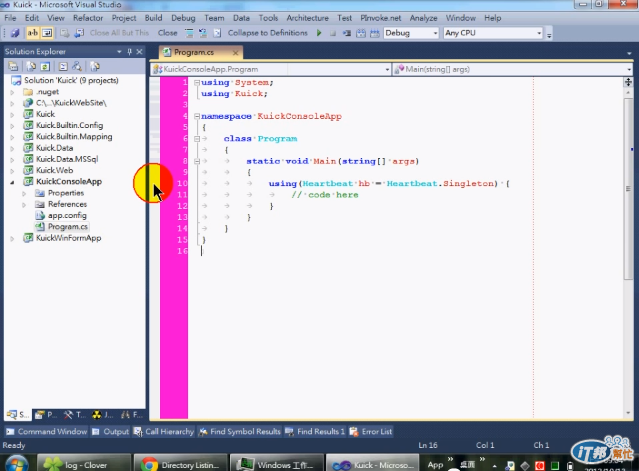This screenshot has height=471, width=639.
Task: Open Chrome Directory Listing taskbar button
Action: point(180,464)
